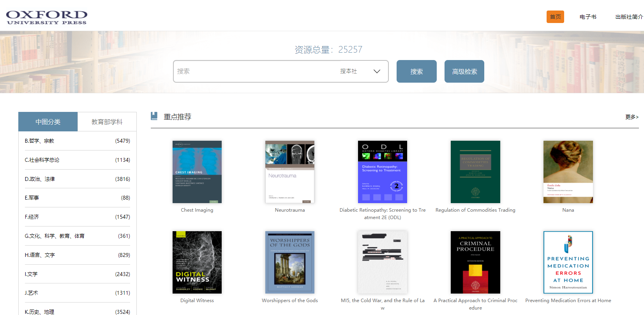Viewport: 644px width, 315px height.
Task: Open Preventing Medication Errors cover
Action: (x=568, y=262)
